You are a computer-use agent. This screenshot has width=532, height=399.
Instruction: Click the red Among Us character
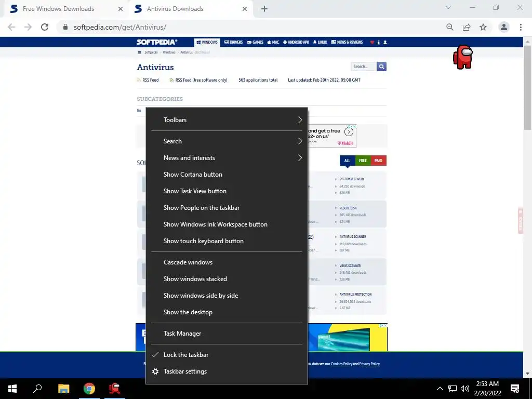tap(463, 57)
